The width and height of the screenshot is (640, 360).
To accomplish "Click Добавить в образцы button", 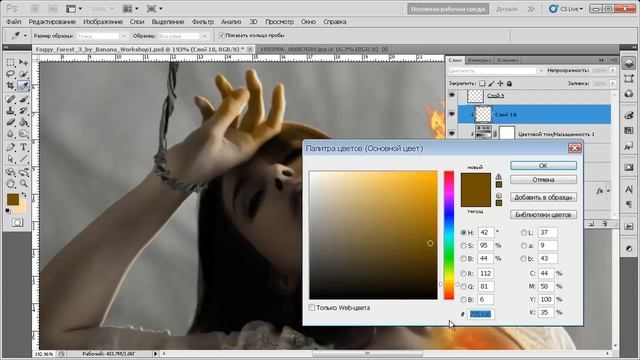I will tap(543, 197).
